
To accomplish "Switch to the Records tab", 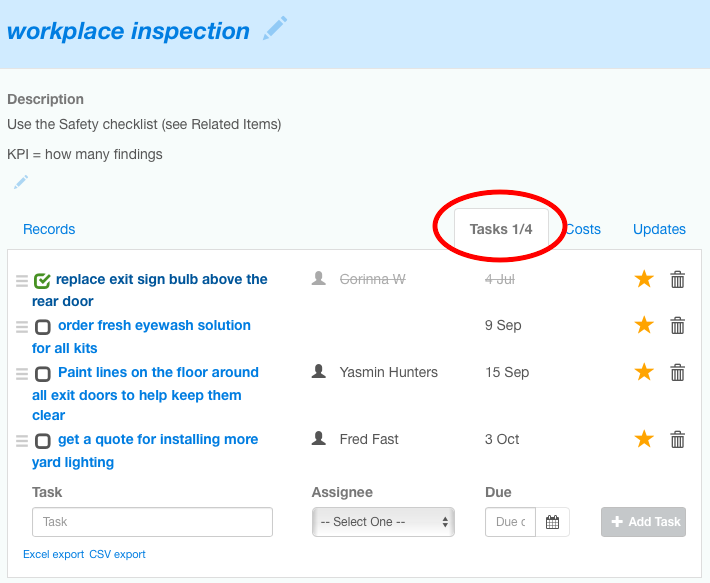I will tap(49, 229).
